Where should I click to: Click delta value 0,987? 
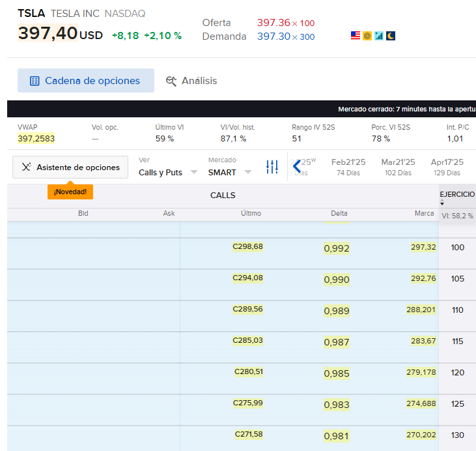coord(337,342)
